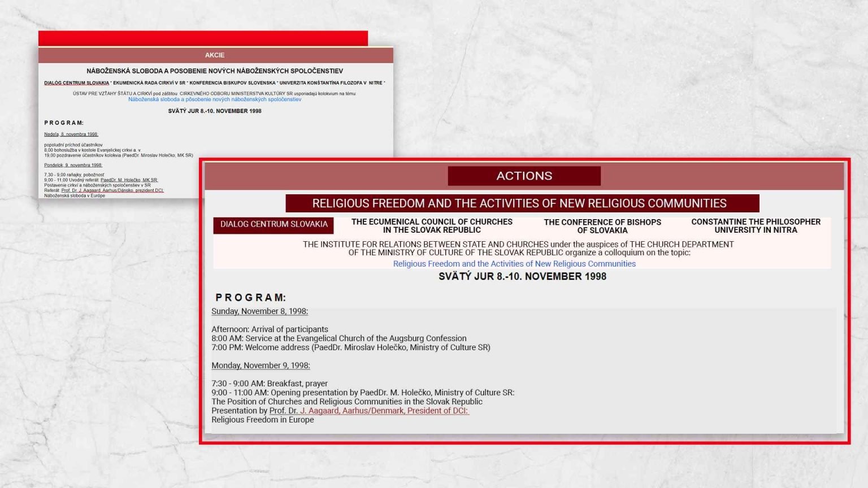Click the Monday, November 9, 1998 heading

click(261, 365)
